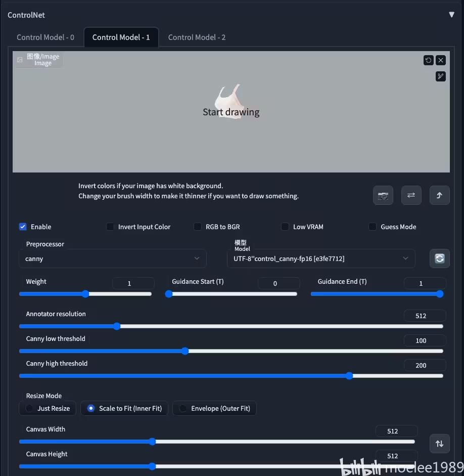Click the webcam camera icon button
Image resolution: width=464 pixels, height=476 pixels.
(383, 195)
